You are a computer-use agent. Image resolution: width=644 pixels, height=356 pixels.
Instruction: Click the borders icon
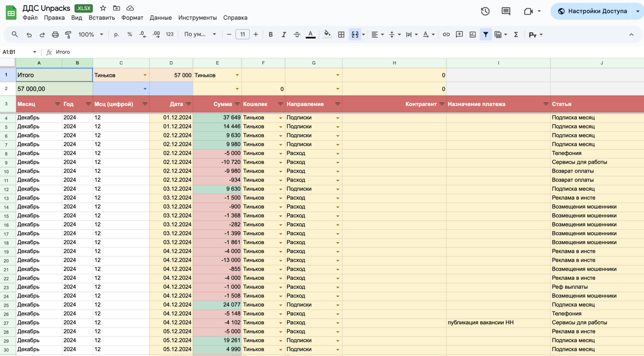point(341,34)
